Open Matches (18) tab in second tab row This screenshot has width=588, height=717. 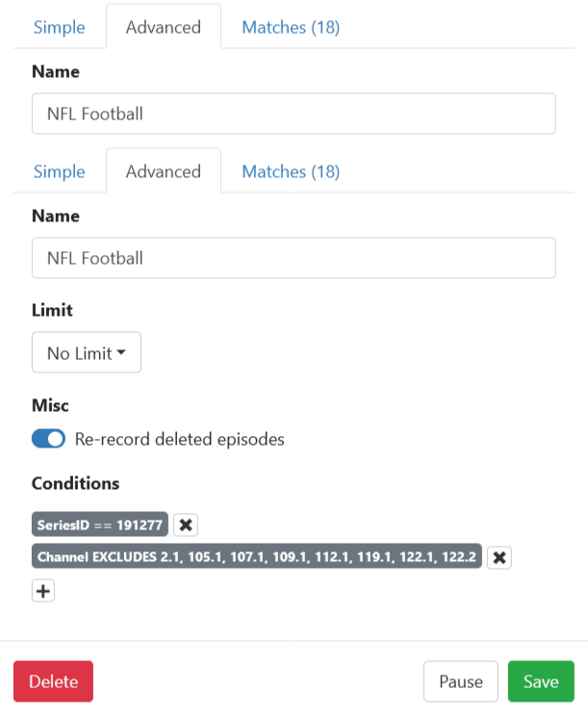(x=291, y=171)
